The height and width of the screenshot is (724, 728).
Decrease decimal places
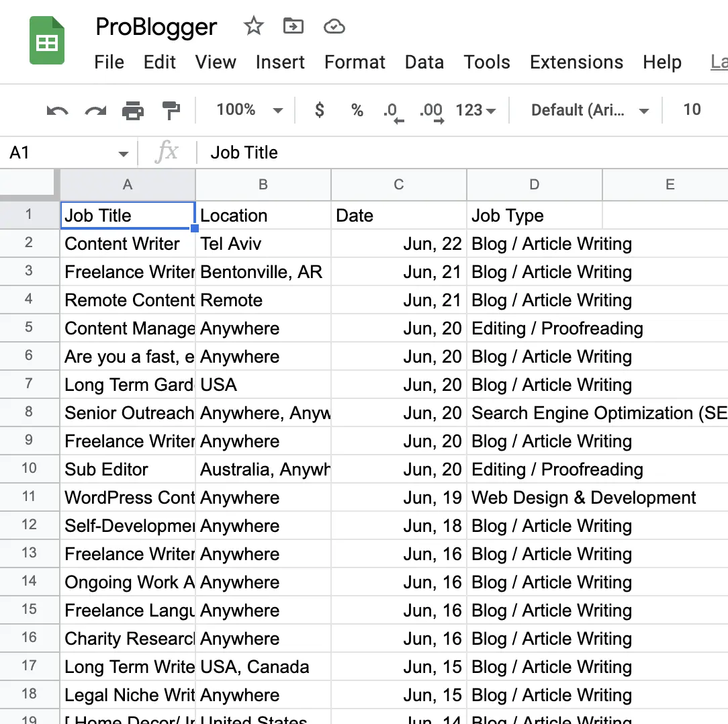click(x=394, y=112)
